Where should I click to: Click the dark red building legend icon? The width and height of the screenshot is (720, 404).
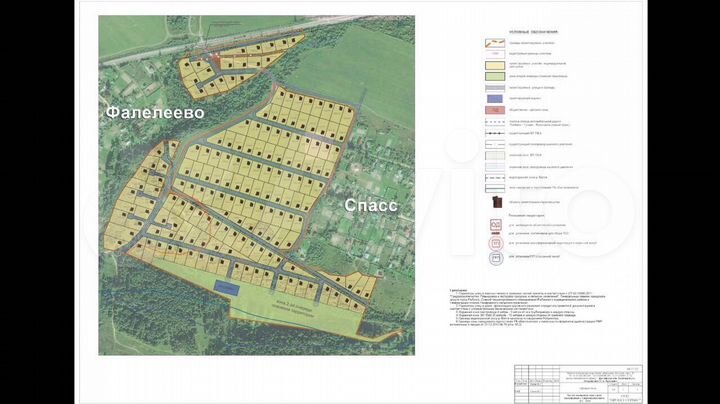tap(494, 201)
